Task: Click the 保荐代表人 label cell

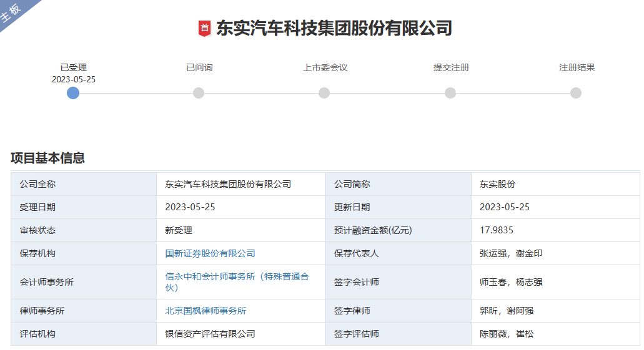Action: 399,253
